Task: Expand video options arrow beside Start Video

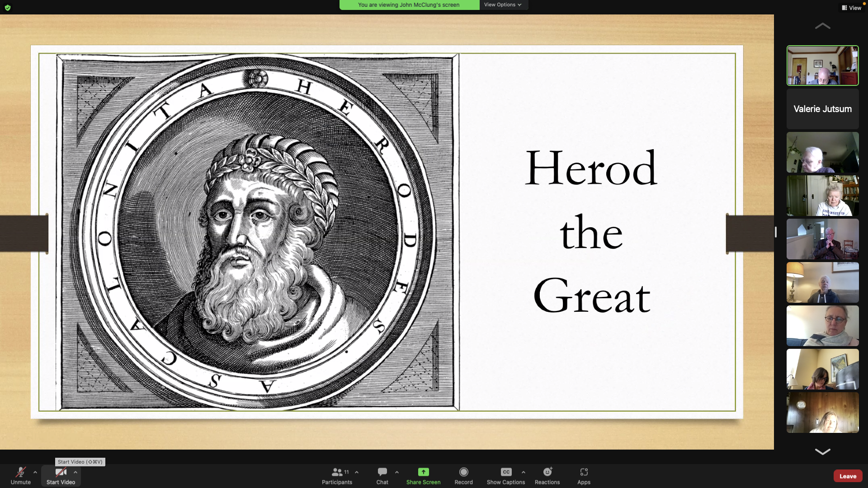Action: coord(75,472)
